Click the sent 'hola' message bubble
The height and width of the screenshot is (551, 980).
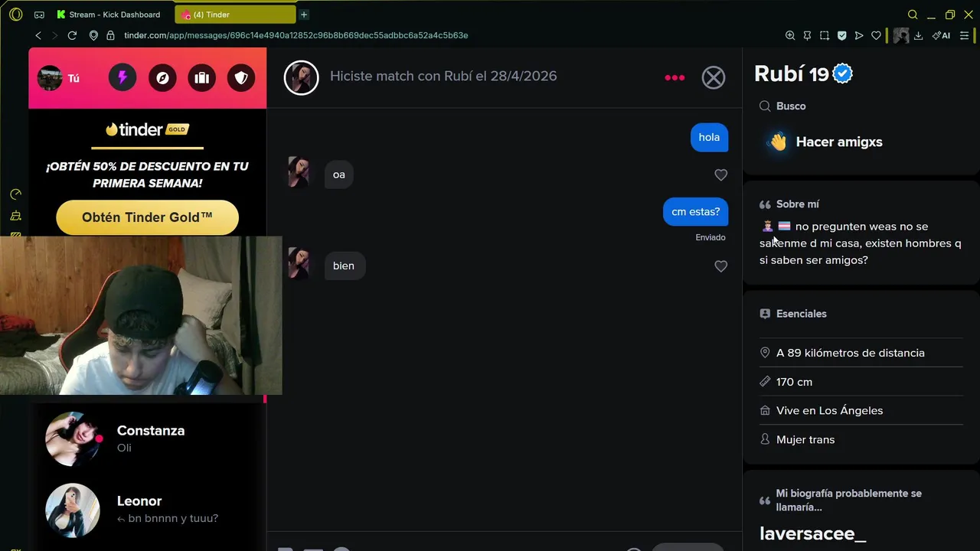tap(709, 137)
